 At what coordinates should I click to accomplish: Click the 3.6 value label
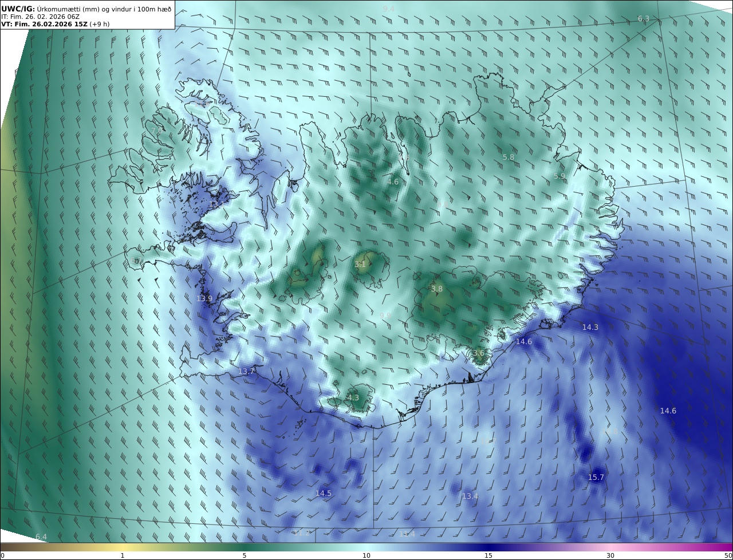coord(479,353)
